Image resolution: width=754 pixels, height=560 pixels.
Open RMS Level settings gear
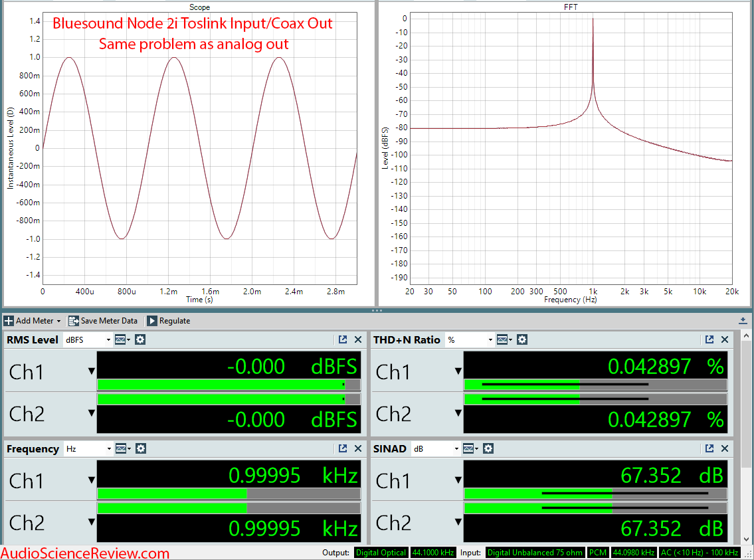coord(140,340)
